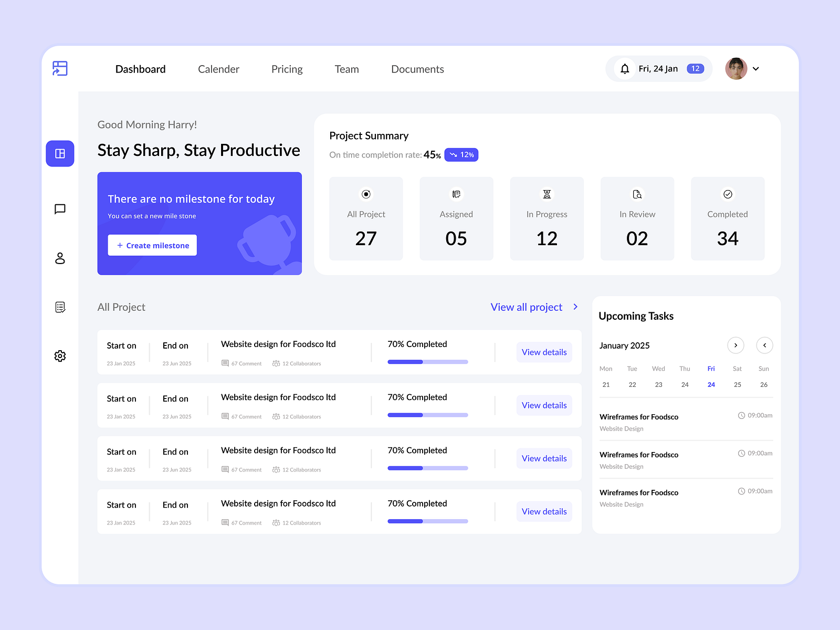Screen dimensions: 840x630
Task: Open the Team navigation item
Action: [346, 69]
